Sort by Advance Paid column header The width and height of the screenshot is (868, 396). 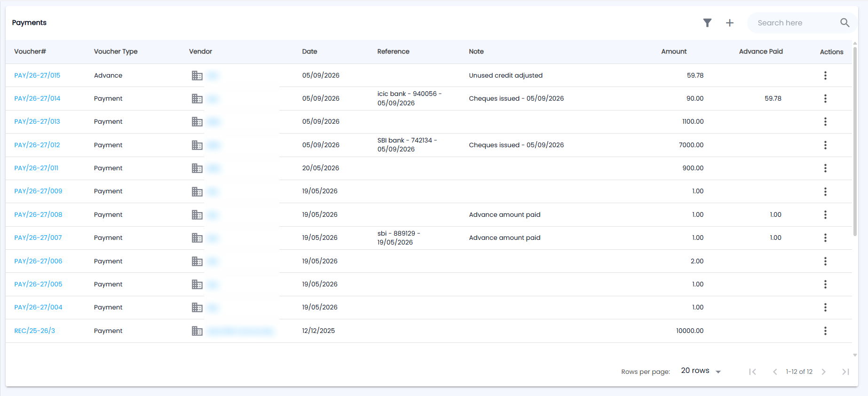(761, 51)
